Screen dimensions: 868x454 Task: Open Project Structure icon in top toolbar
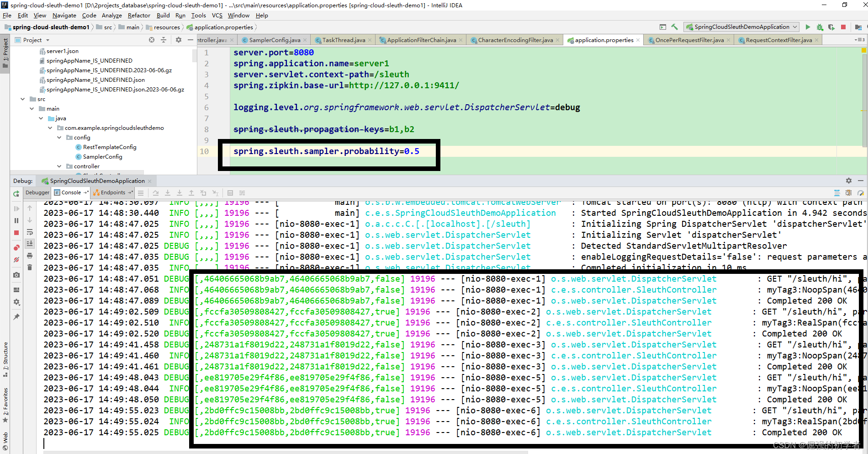pyautogui.click(x=858, y=27)
